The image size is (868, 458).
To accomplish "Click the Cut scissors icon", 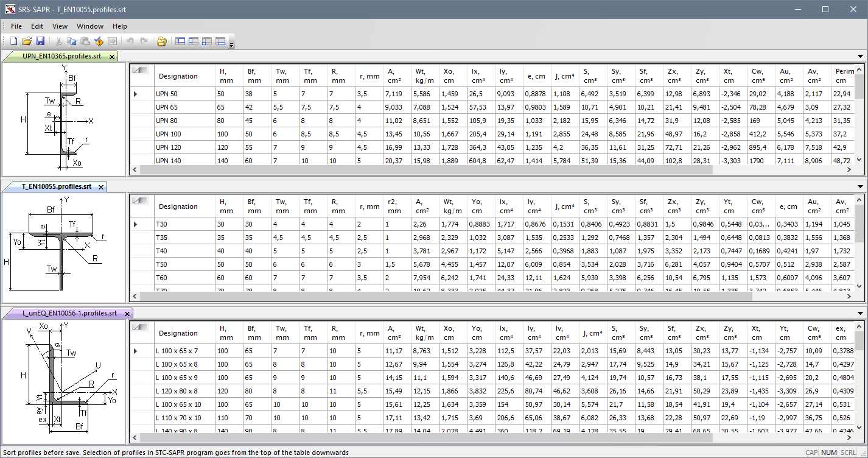I will [x=58, y=41].
